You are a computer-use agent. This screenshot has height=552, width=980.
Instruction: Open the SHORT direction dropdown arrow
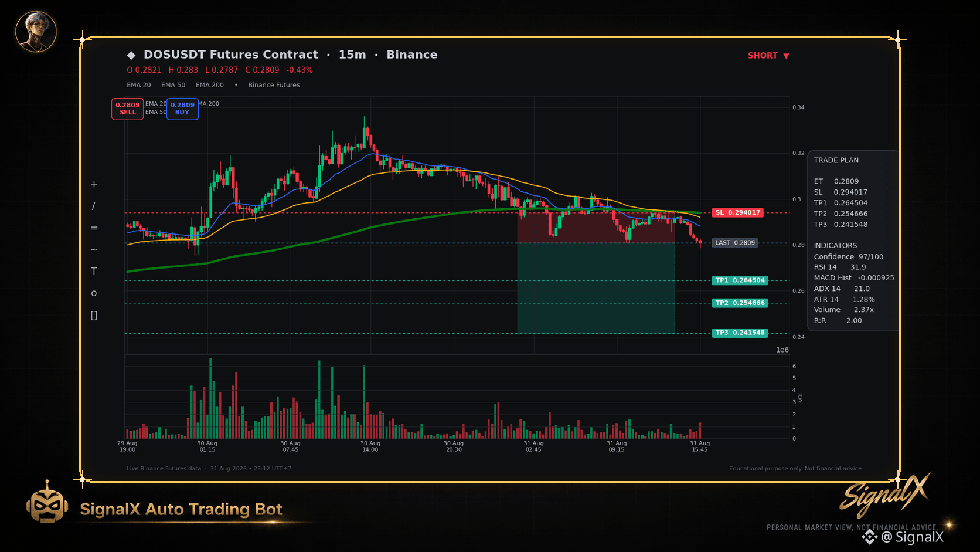click(786, 56)
